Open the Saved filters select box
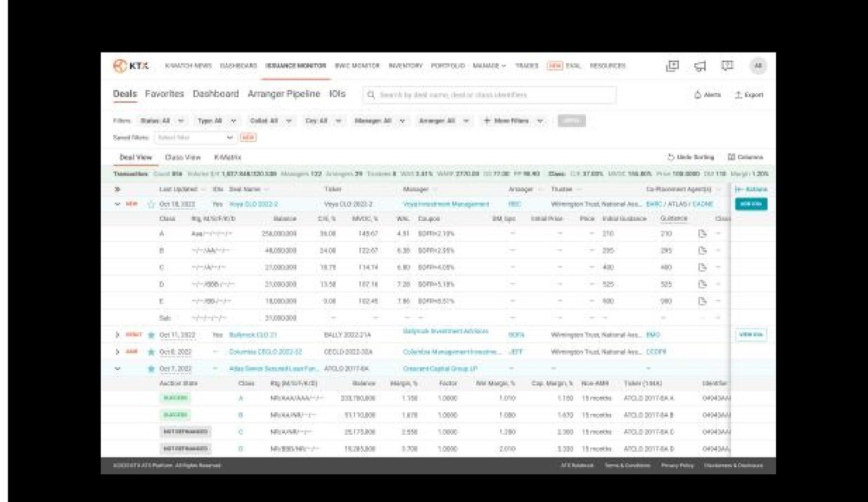Image resolution: width=868 pixels, height=502 pixels. 195,138
